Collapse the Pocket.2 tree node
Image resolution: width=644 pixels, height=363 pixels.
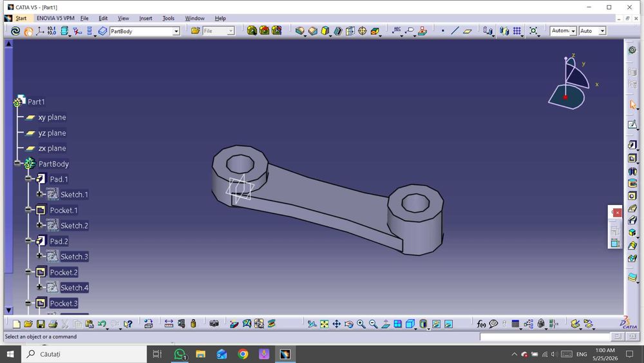tap(28, 271)
